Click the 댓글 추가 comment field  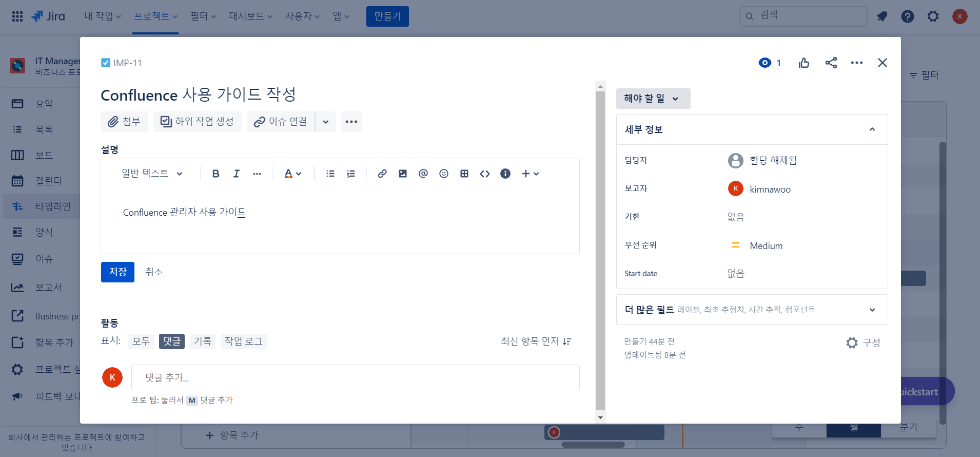click(x=356, y=377)
